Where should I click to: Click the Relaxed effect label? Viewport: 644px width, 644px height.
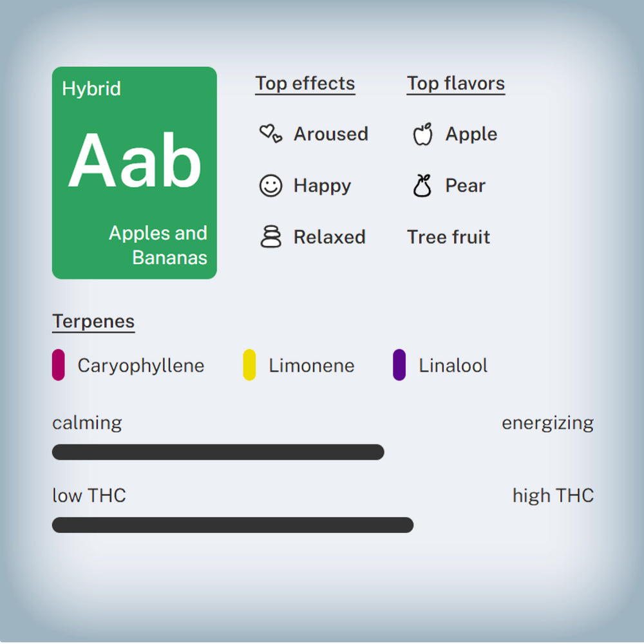(329, 237)
